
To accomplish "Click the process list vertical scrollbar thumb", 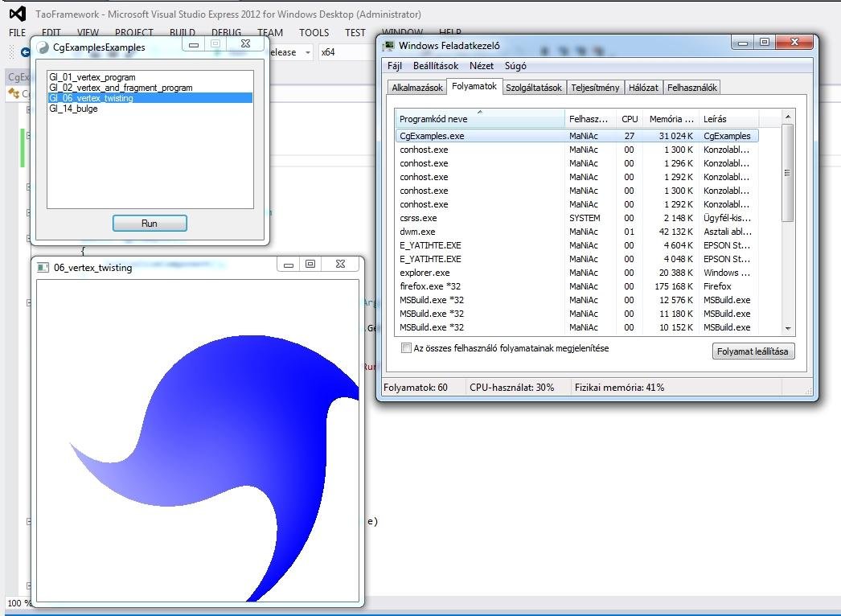I will click(787, 173).
